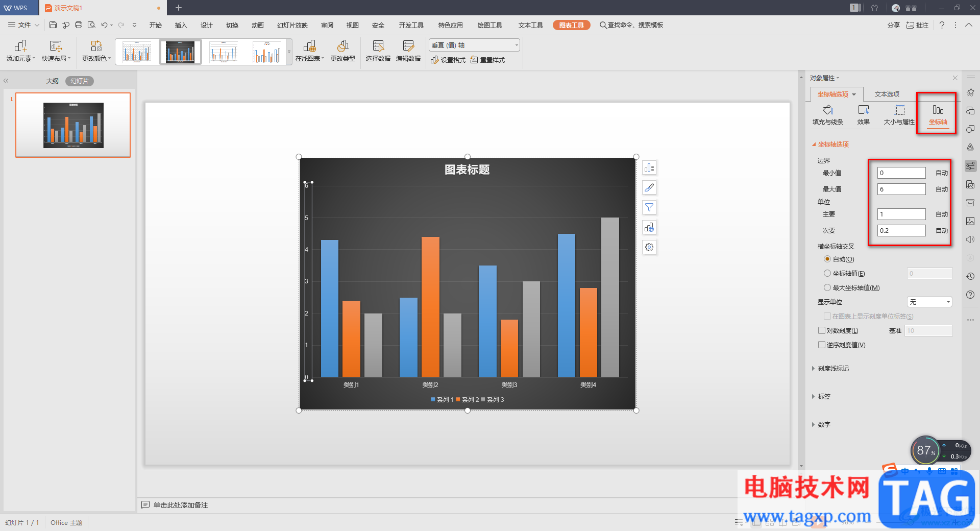Select Automatic (自动) axis crossing radio
Image resolution: width=980 pixels, height=531 pixels.
click(x=827, y=259)
